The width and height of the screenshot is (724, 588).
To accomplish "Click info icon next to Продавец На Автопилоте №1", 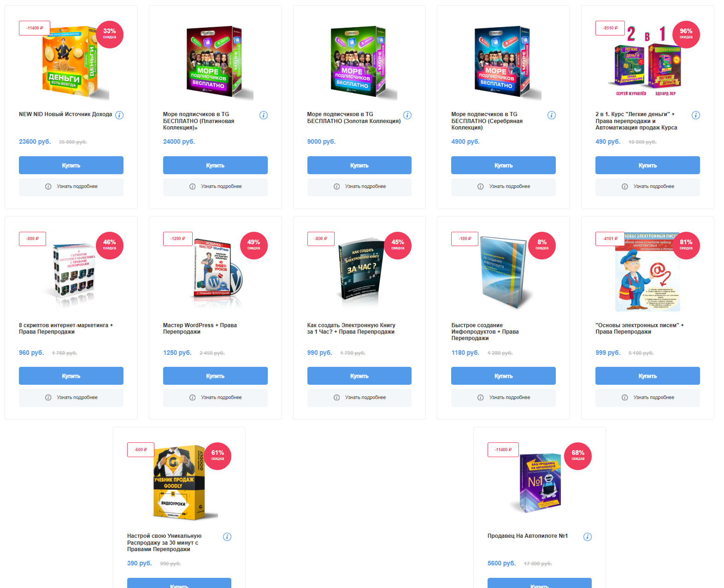I will pyautogui.click(x=588, y=537).
